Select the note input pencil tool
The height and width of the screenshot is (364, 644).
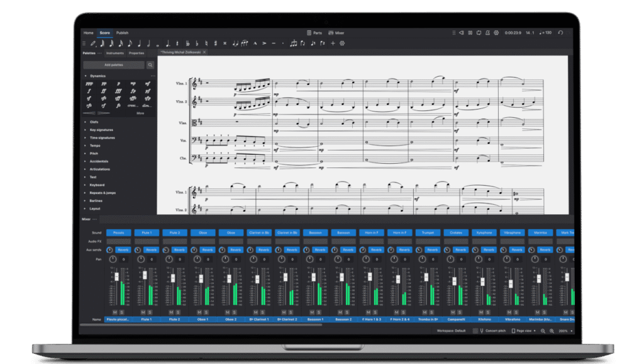pyautogui.click(x=94, y=44)
